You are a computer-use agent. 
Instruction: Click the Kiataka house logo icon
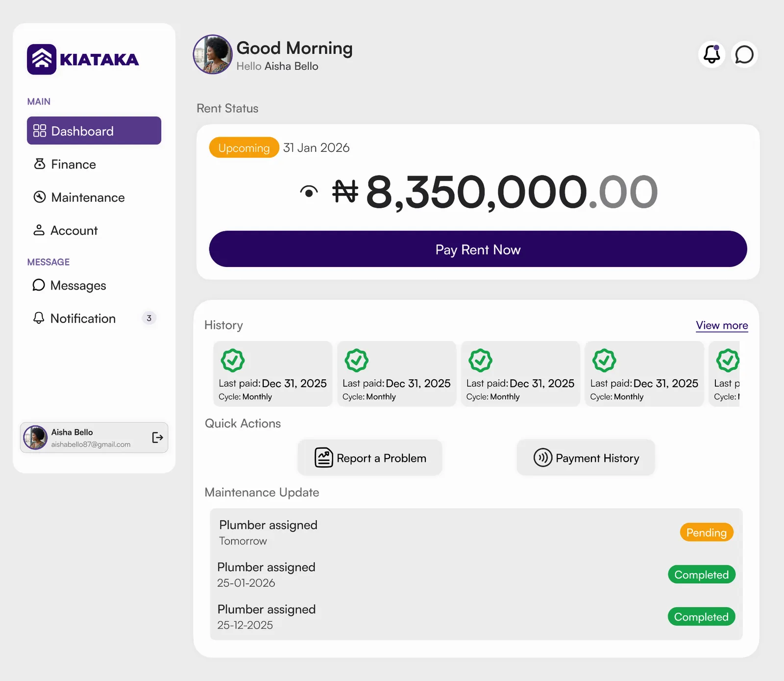tap(42, 59)
